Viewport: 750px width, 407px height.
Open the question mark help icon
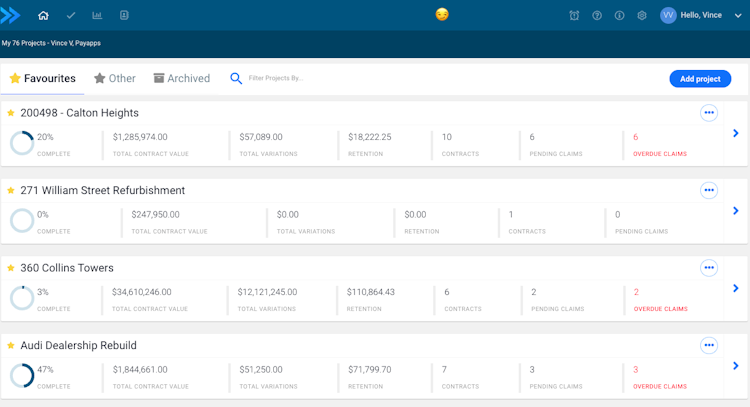coord(597,15)
